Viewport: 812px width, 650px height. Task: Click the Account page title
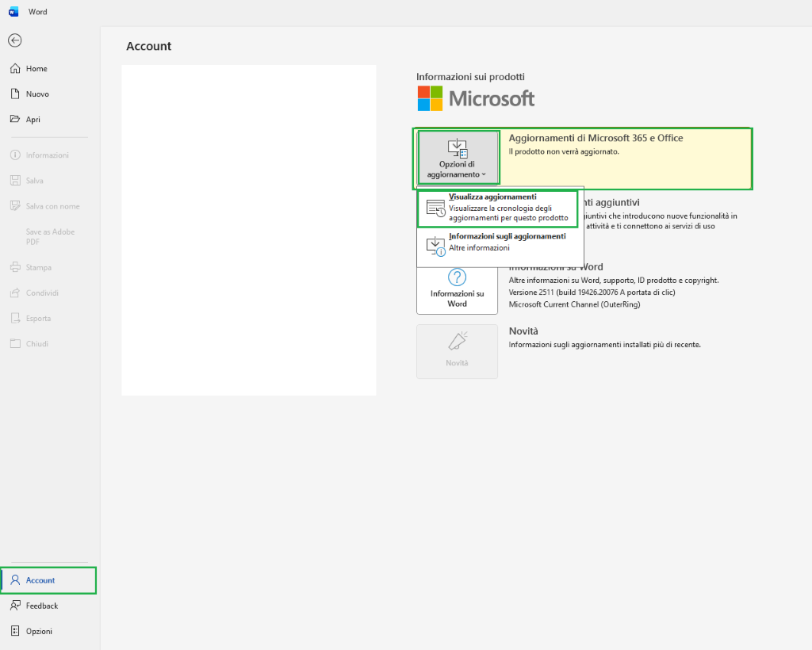tap(148, 46)
